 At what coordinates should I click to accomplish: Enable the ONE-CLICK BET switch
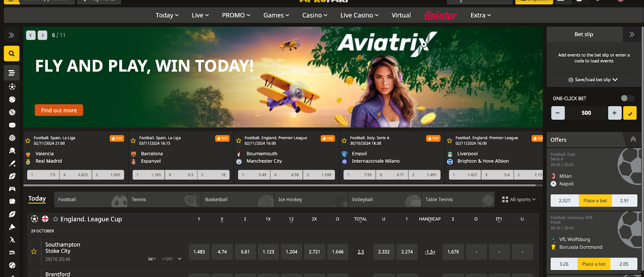coord(627,98)
